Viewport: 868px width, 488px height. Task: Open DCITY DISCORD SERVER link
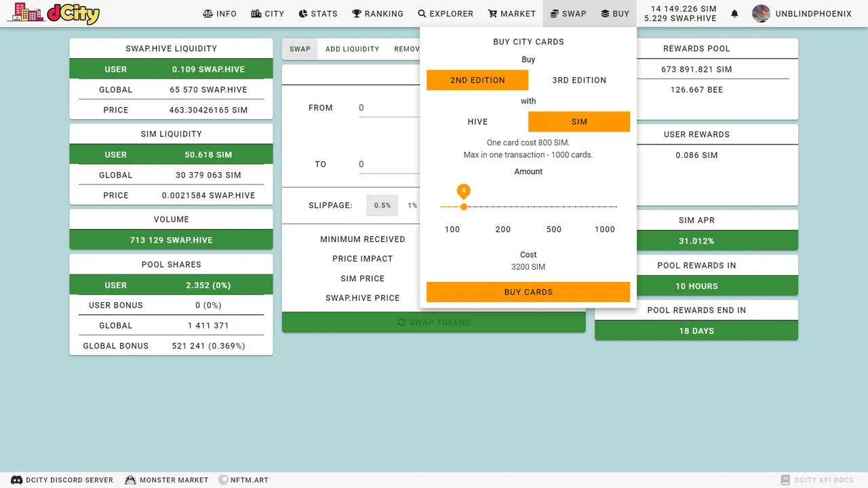pos(69,480)
